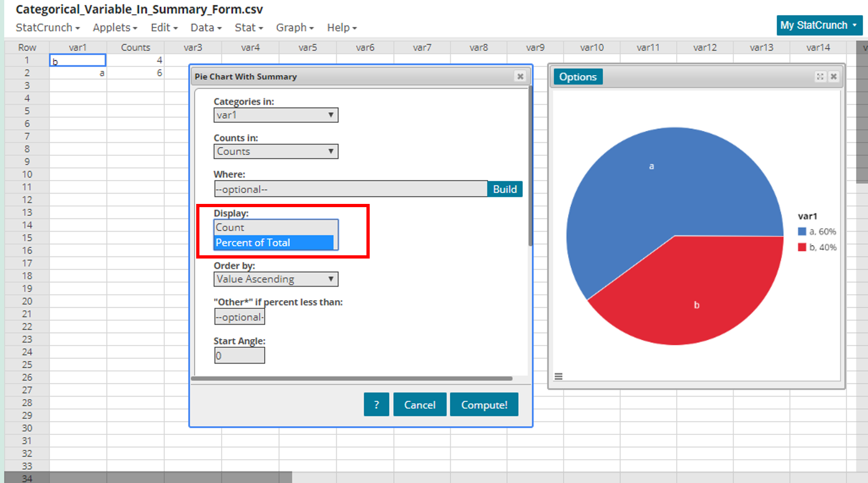Click the Cancel button
This screenshot has width=868, height=483.
click(419, 405)
